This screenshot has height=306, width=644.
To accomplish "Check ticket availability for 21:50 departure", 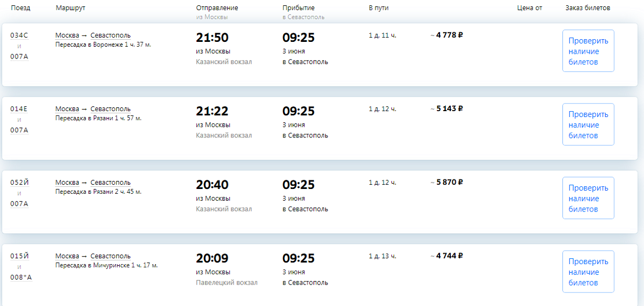I will 588,51.
